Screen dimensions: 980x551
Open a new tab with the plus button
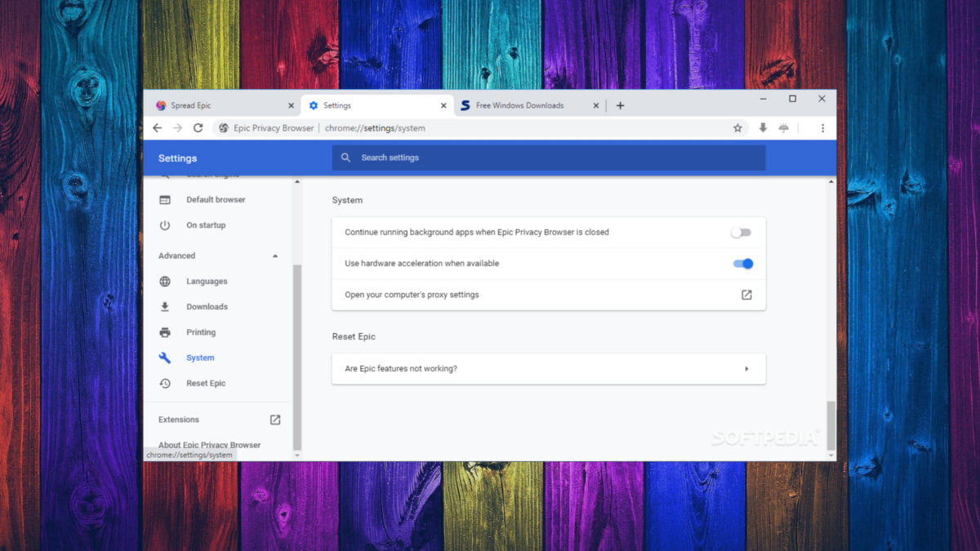point(621,105)
